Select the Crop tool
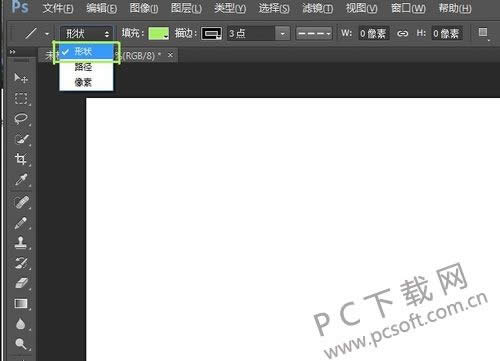500x361 pixels. tap(21, 159)
